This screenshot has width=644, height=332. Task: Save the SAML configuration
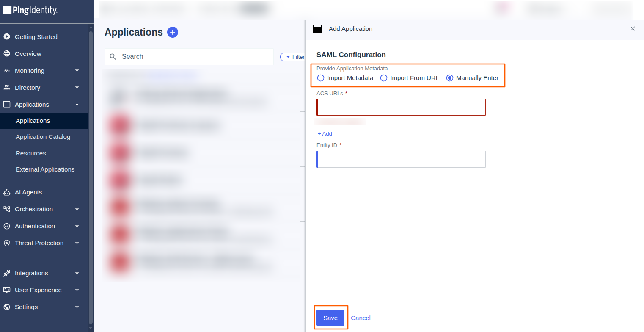click(x=330, y=318)
